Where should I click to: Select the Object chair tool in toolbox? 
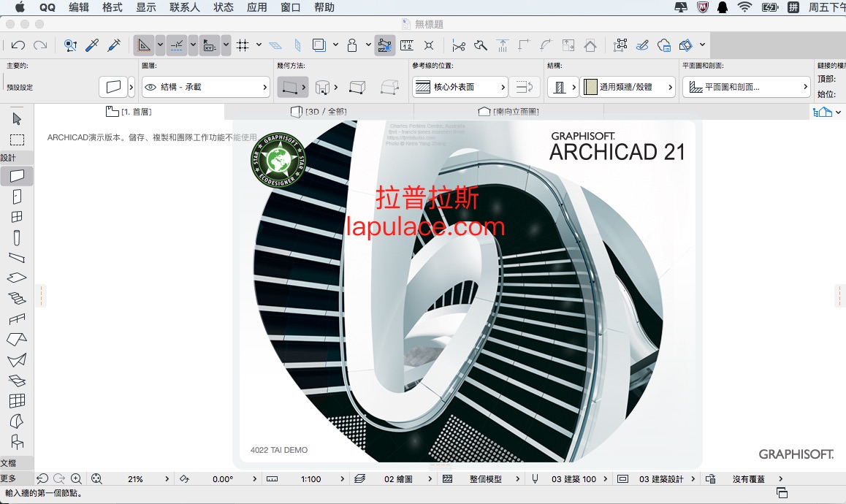pos(17,442)
